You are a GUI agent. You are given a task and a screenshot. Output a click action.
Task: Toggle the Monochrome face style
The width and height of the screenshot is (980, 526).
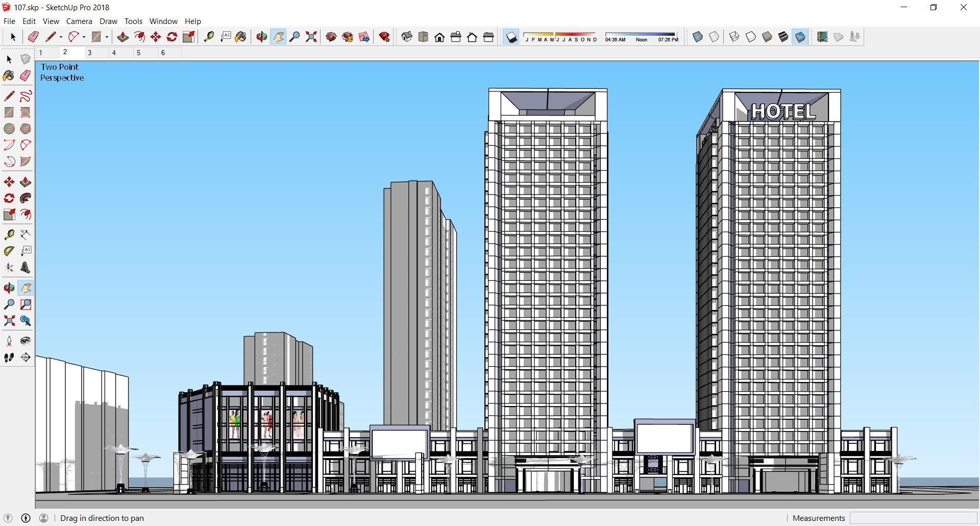point(800,37)
